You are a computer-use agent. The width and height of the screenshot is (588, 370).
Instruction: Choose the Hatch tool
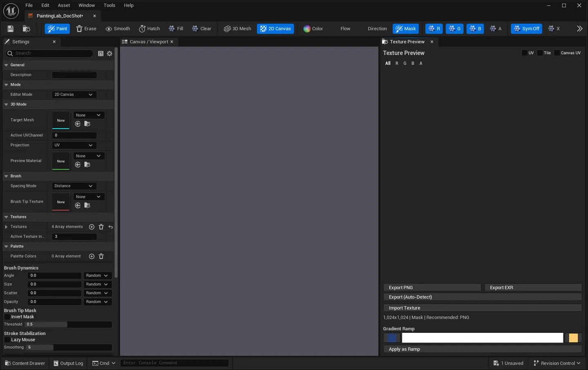coord(149,29)
